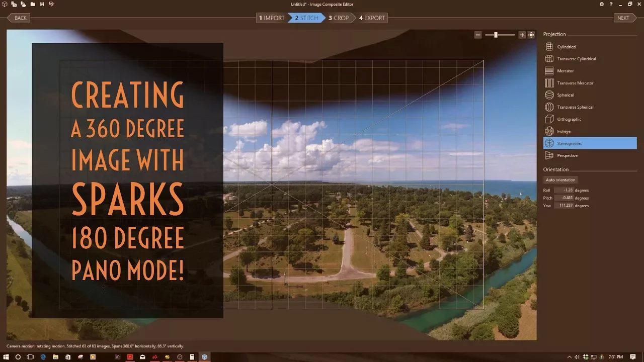This screenshot has width=644, height=362.
Task: Click the Yaw degrees value field
Action: click(564, 206)
